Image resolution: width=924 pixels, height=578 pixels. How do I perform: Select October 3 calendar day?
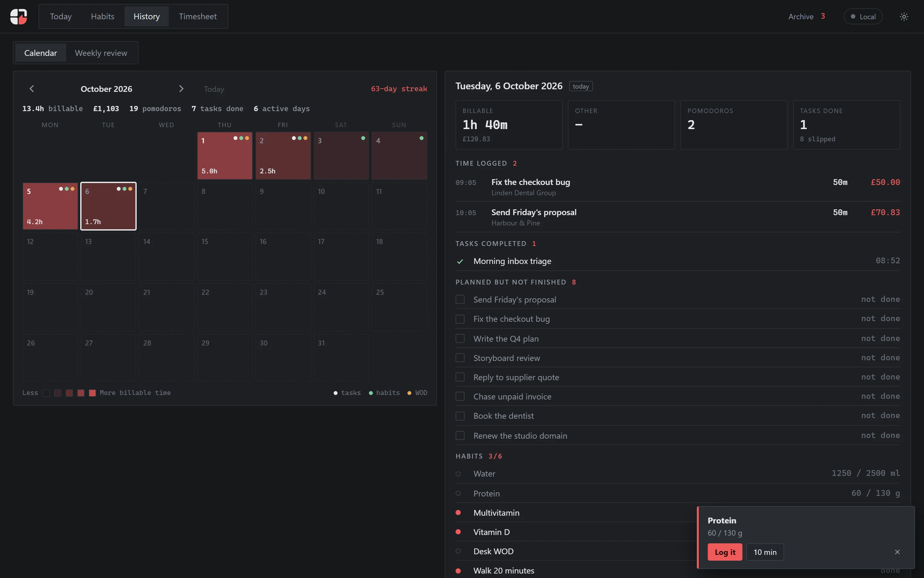341,156
